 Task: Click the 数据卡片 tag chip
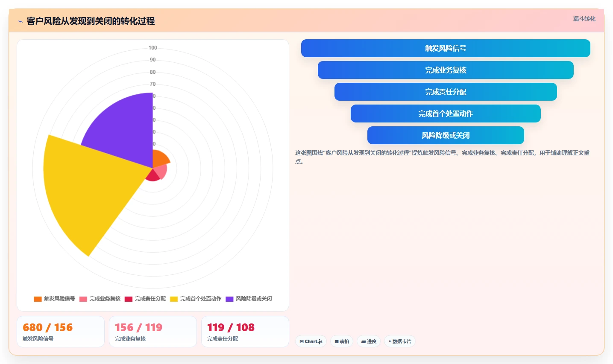pyautogui.click(x=400, y=341)
